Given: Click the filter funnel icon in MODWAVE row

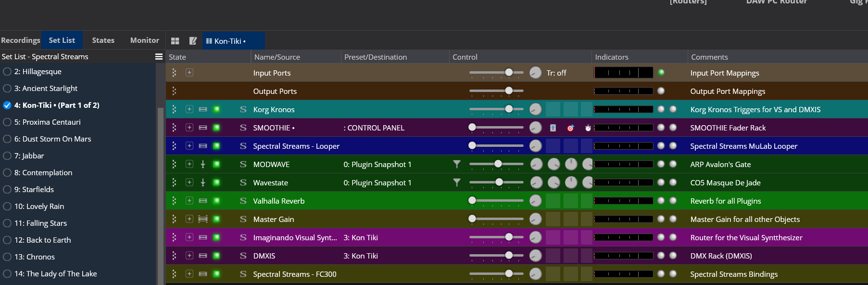Looking at the screenshot, I should point(457,164).
